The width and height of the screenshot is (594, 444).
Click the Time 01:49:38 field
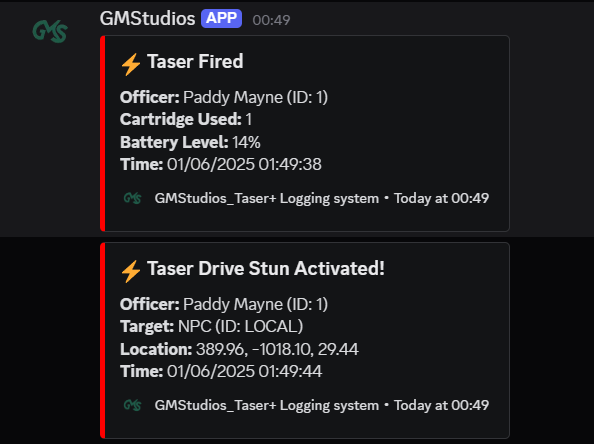221,164
